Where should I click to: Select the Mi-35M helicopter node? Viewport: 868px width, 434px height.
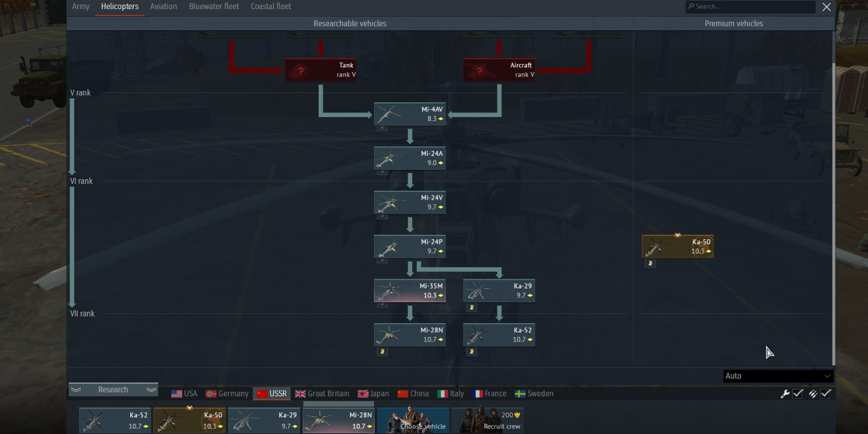(x=409, y=291)
